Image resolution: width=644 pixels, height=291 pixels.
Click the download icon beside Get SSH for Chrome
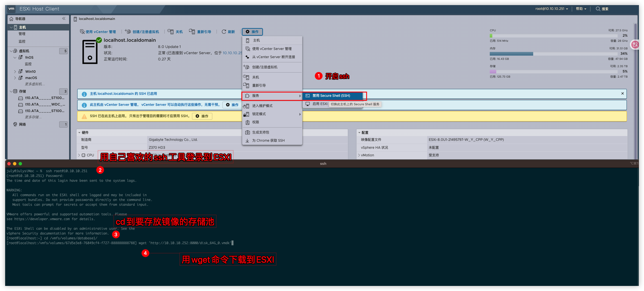point(247,141)
